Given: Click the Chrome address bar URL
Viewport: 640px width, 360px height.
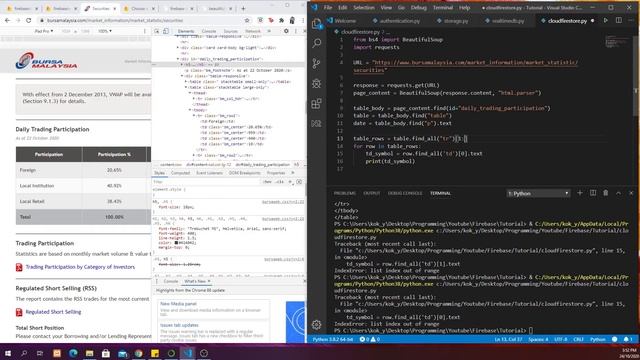Looking at the screenshot, I should [115, 20].
